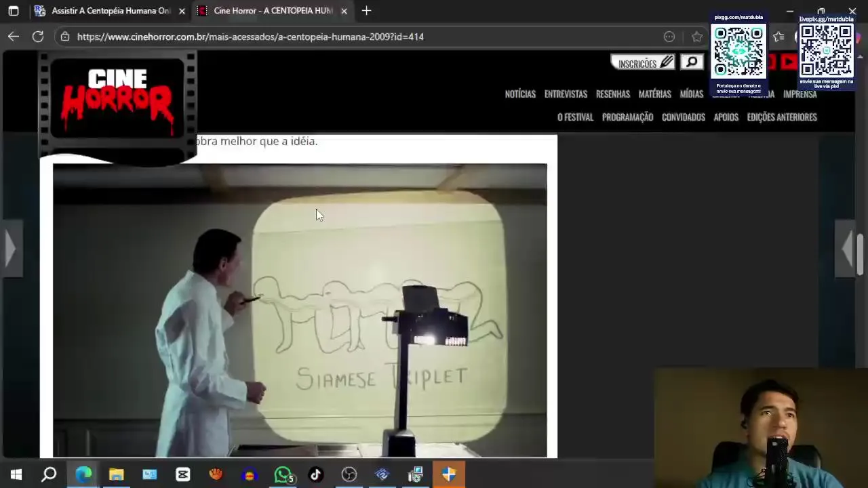Click the Apoios link

click(x=726, y=117)
